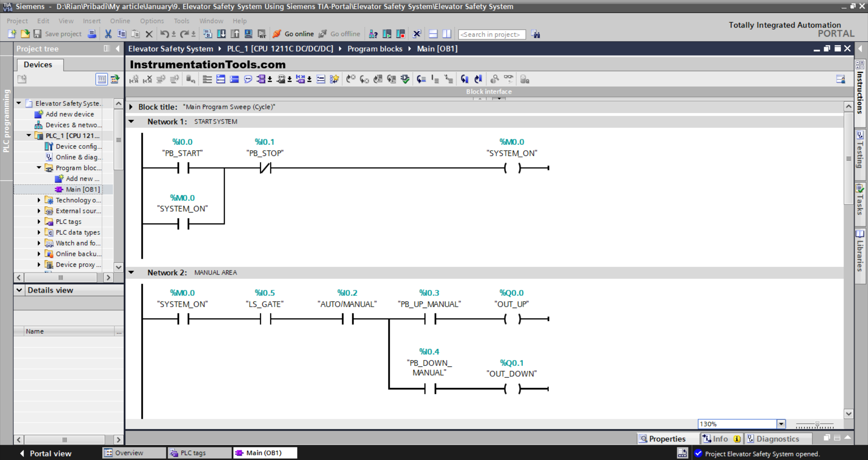The height and width of the screenshot is (460, 868).
Task: Collapse the PLC_1 tree node
Action: tap(29, 136)
